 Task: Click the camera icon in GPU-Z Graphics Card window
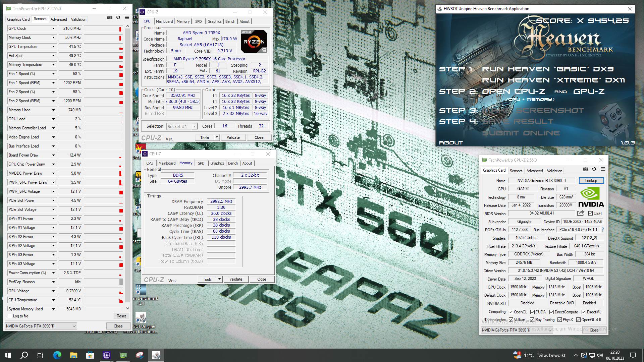[586, 169]
